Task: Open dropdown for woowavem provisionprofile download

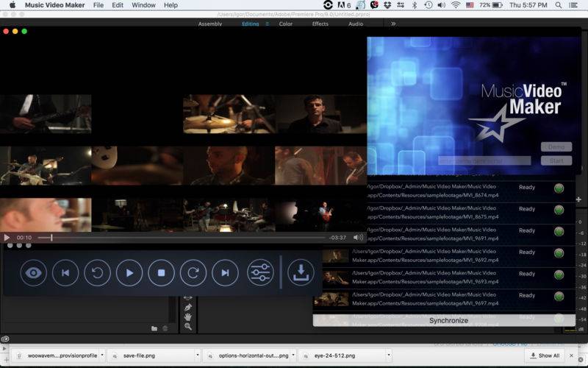Action: [x=102, y=355]
